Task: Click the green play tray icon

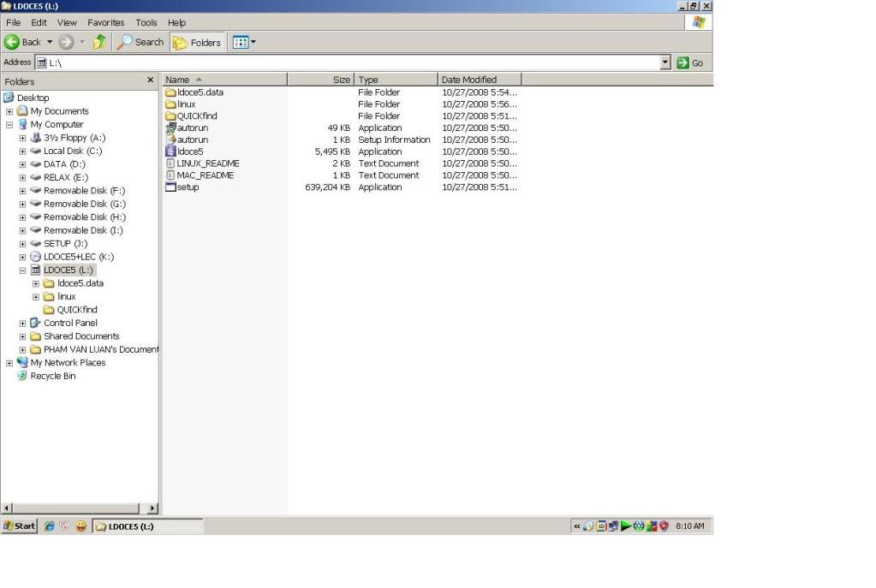Action: [626, 526]
